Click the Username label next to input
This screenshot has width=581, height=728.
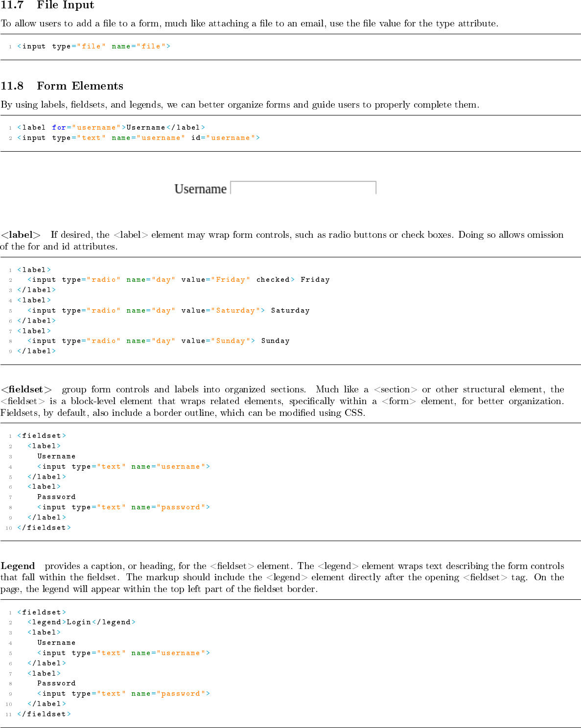201,189
